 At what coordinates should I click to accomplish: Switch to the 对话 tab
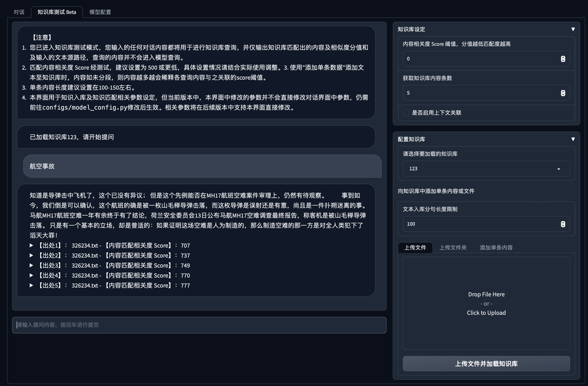click(19, 12)
